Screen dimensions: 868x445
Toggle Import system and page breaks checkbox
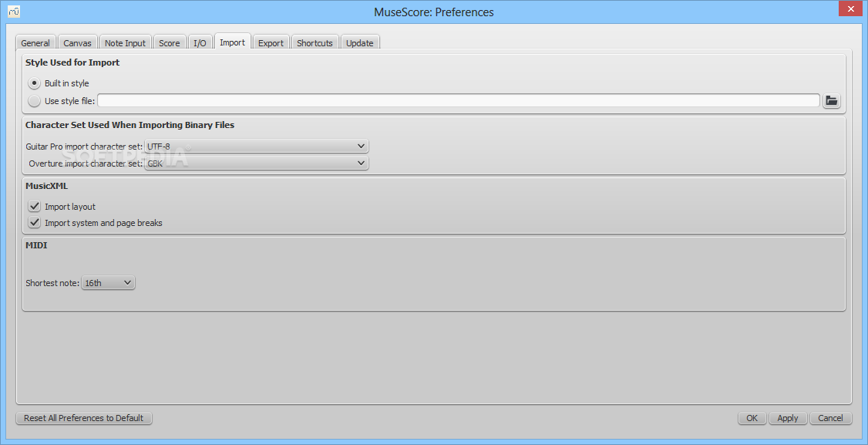pos(35,222)
